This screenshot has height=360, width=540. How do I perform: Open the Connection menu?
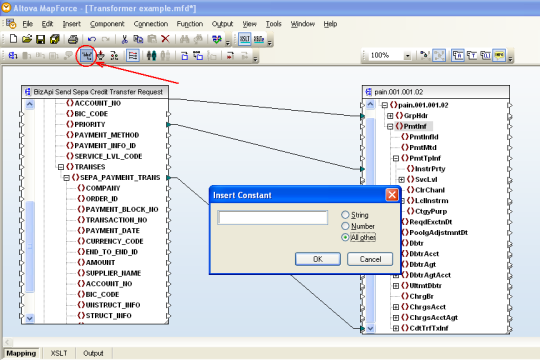tap(151, 24)
